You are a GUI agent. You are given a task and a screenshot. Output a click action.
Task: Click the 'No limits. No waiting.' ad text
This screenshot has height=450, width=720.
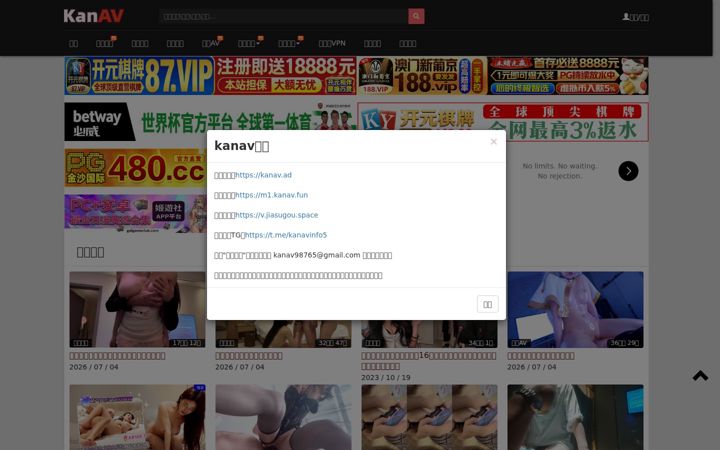[x=560, y=166]
